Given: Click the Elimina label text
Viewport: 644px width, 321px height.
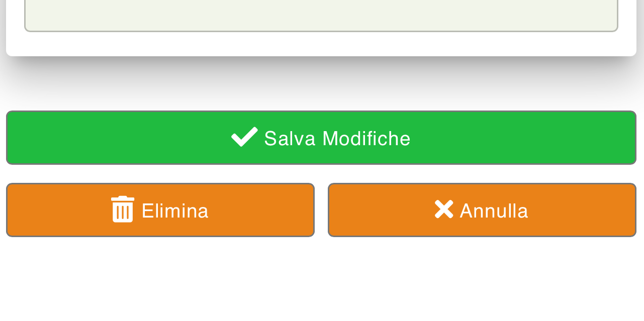Looking at the screenshot, I should tap(175, 210).
